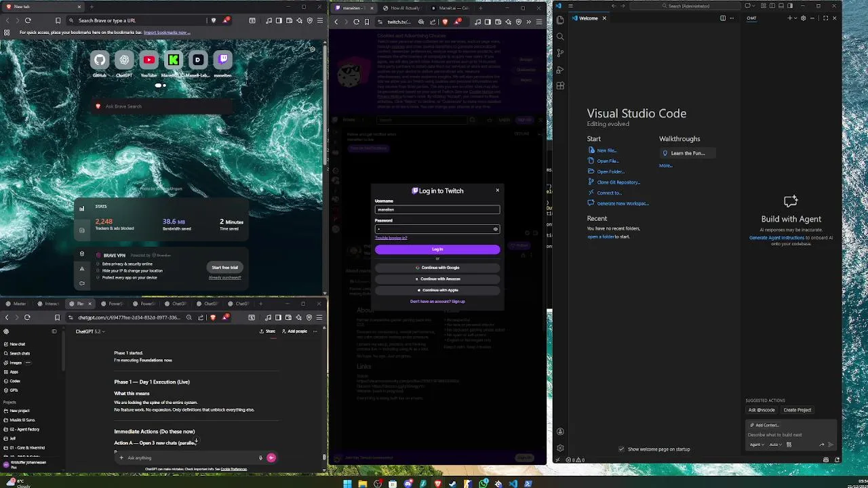
Task: Open the YouTube shortcut tile on new tab
Action: click(149, 60)
